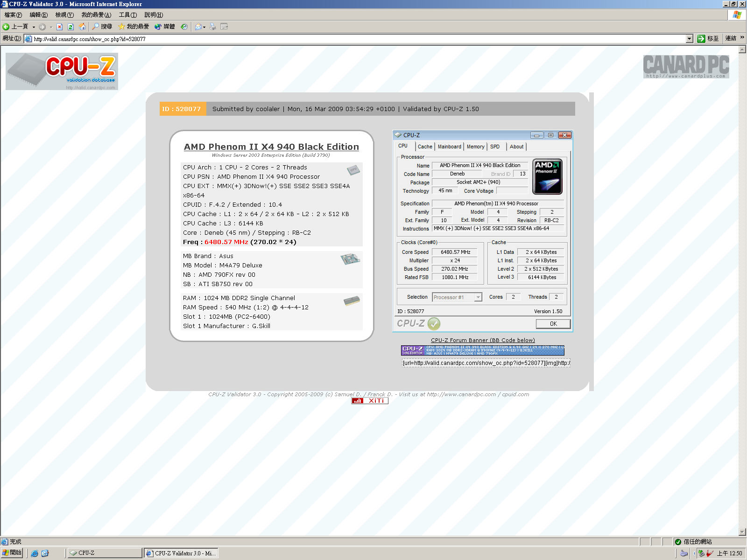Image resolution: width=747 pixels, height=560 pixels.
Task: Click the CPU tab in CPU-Z image
Action: coord(403,146)
